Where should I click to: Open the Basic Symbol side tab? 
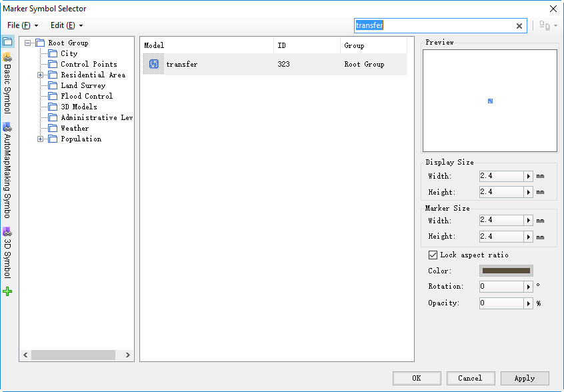[x=7, y=83]
